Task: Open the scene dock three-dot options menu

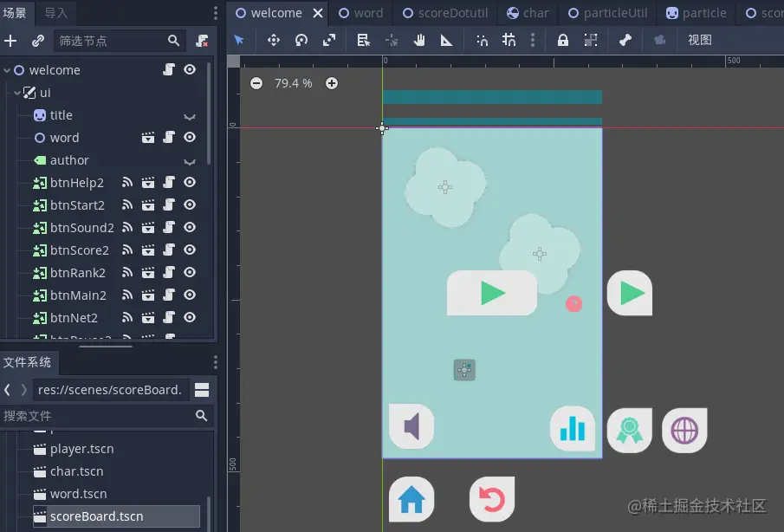Action: (216, 12)
